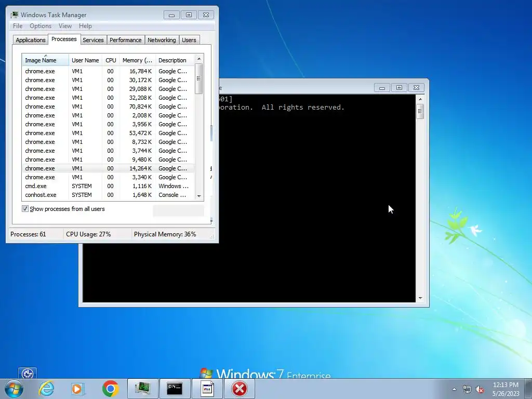The width and height of the screenshot is (532, 399).
Task: Switch to Command Prompt taskbar button
Action: tap(175, 389)
